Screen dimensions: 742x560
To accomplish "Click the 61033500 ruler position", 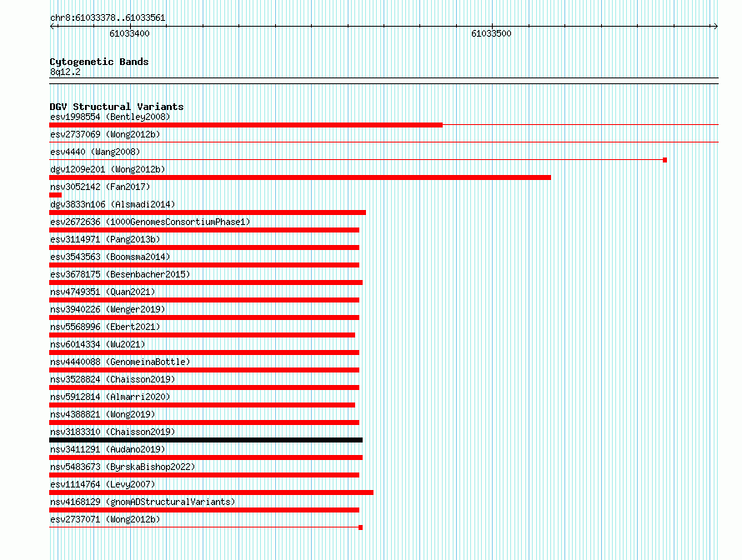I will click(491, 33).
